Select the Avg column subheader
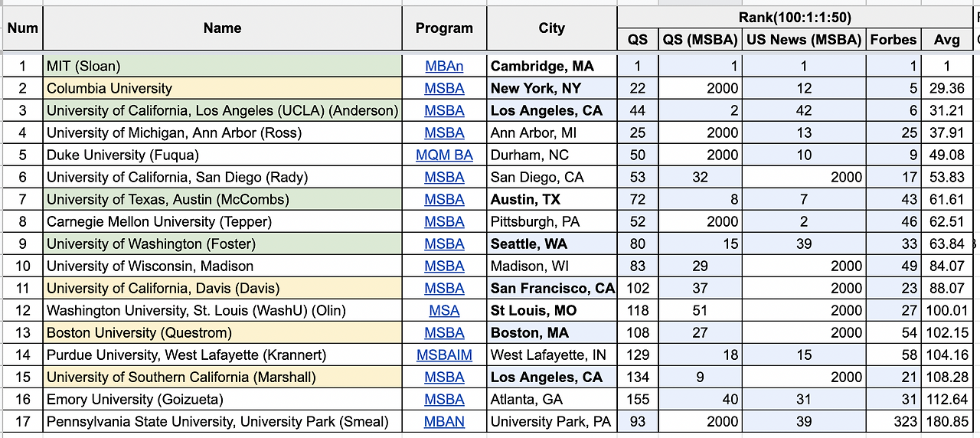The image size is (980, 438). (946, 40)
